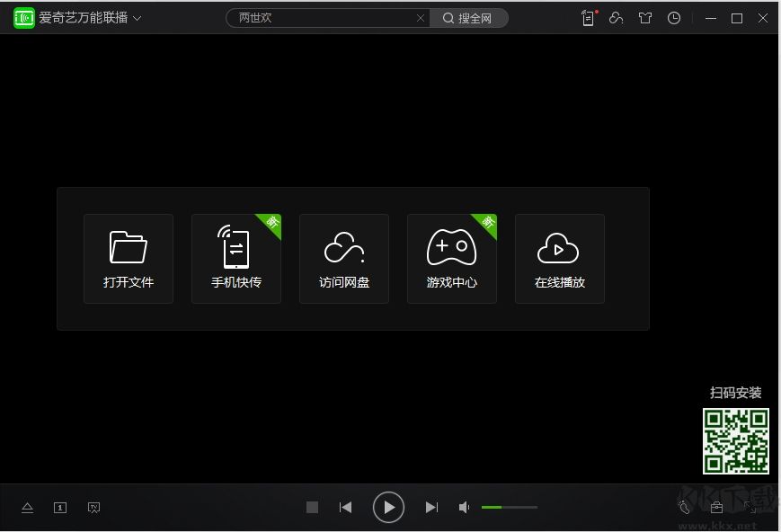Open the toolbox icon in bottom bar

717,507
